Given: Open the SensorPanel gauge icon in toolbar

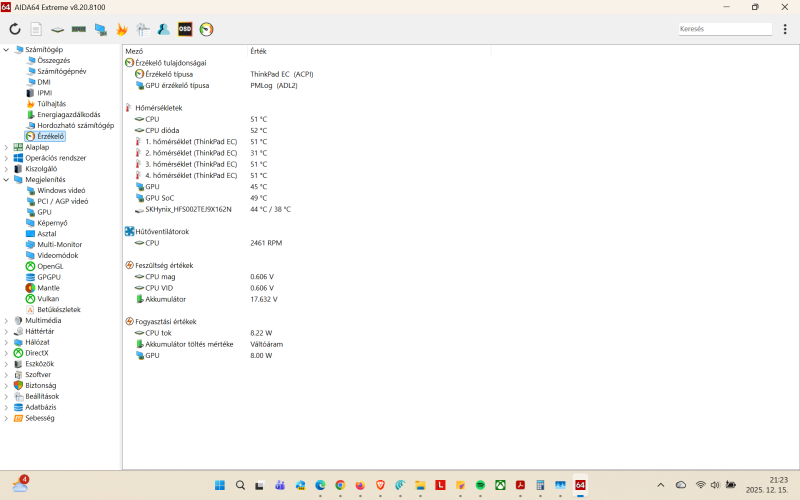Looking at the screenshot, I should 206,29.
